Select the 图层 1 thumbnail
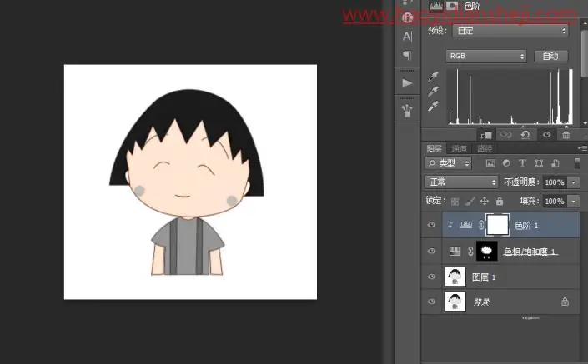 (x=455, y=277)
